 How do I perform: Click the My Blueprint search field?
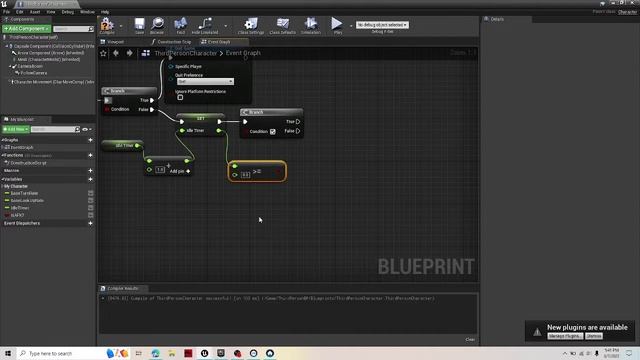[56, 129]
